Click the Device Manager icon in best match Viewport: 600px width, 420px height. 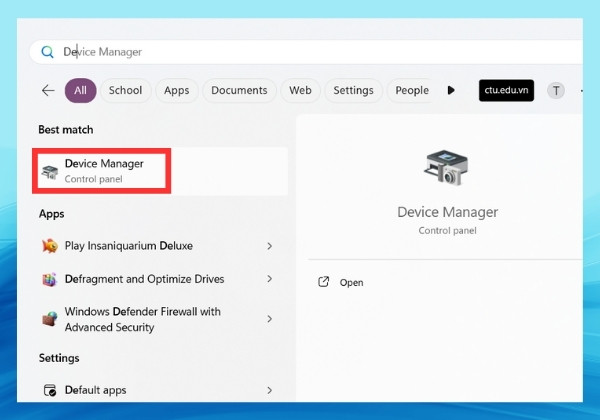tap(50, 172)
